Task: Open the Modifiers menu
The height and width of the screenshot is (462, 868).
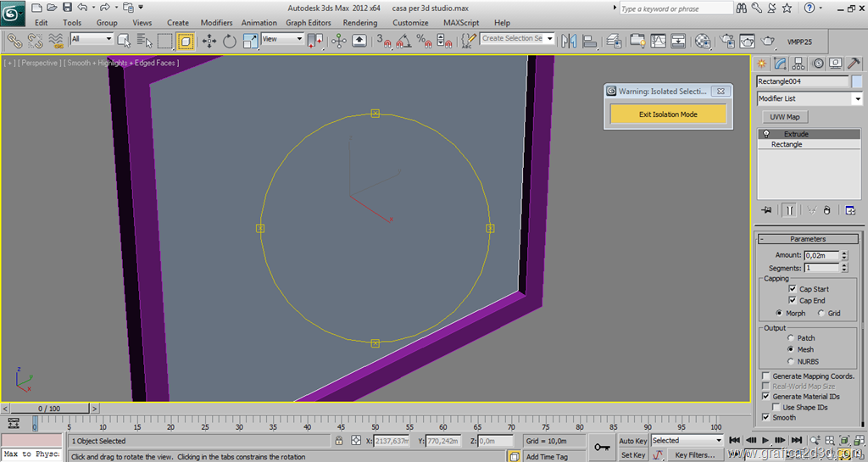Action: [x=216, y=23]
